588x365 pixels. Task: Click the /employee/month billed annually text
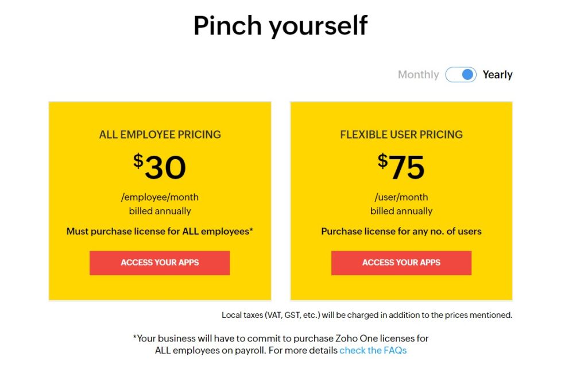coord(160,204)
